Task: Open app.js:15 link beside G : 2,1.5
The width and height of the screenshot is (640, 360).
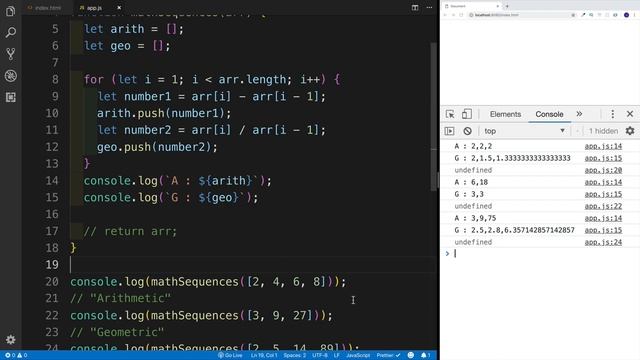Action: (603, 158)
